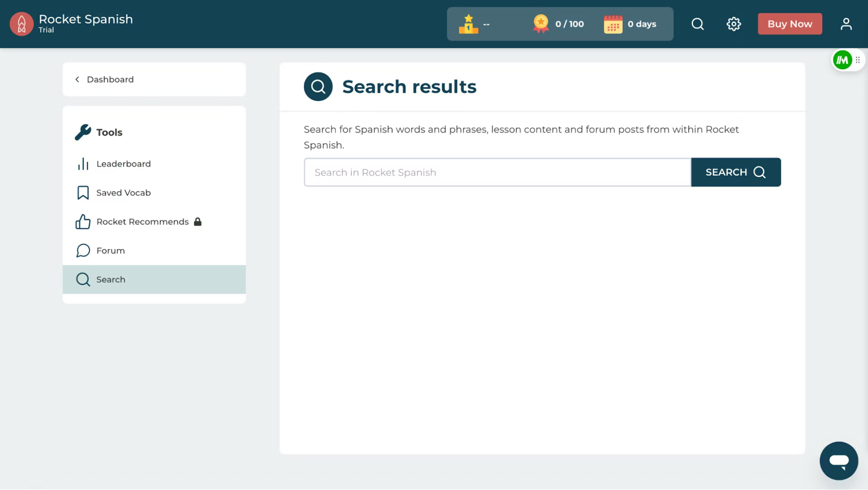Click the points medal badge icon
The image size is (868, 490).
click(541, 24)
